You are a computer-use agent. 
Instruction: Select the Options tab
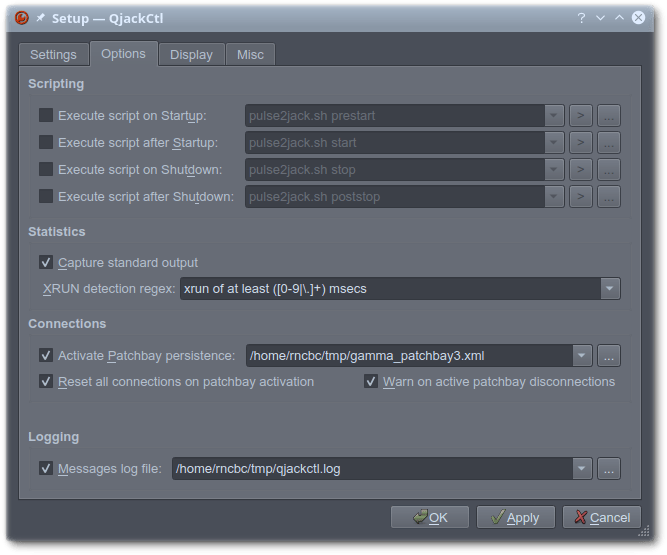[124, 54]
